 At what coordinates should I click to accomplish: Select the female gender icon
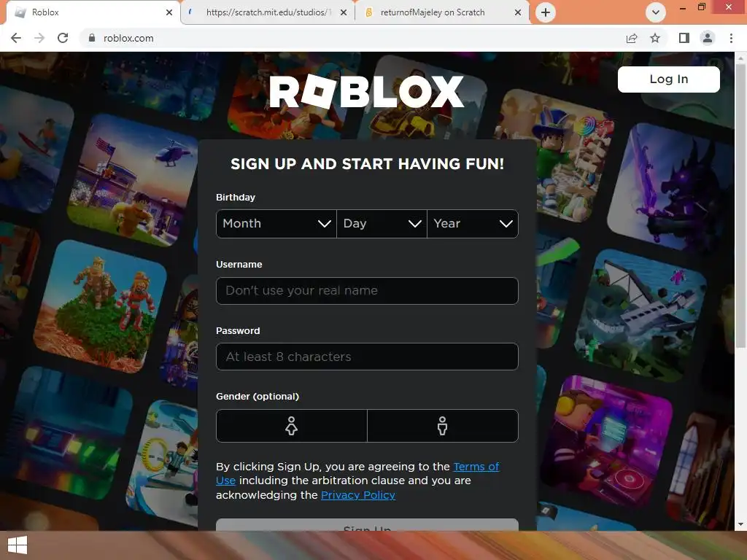pos(292,426)
